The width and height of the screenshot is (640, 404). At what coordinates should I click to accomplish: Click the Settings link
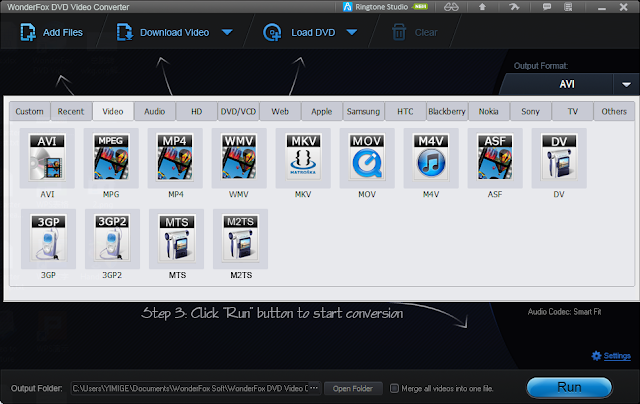tap(617, 356)
